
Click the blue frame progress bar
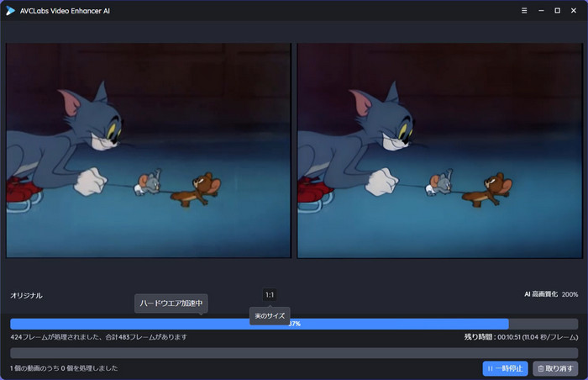[x=294, y=324]
